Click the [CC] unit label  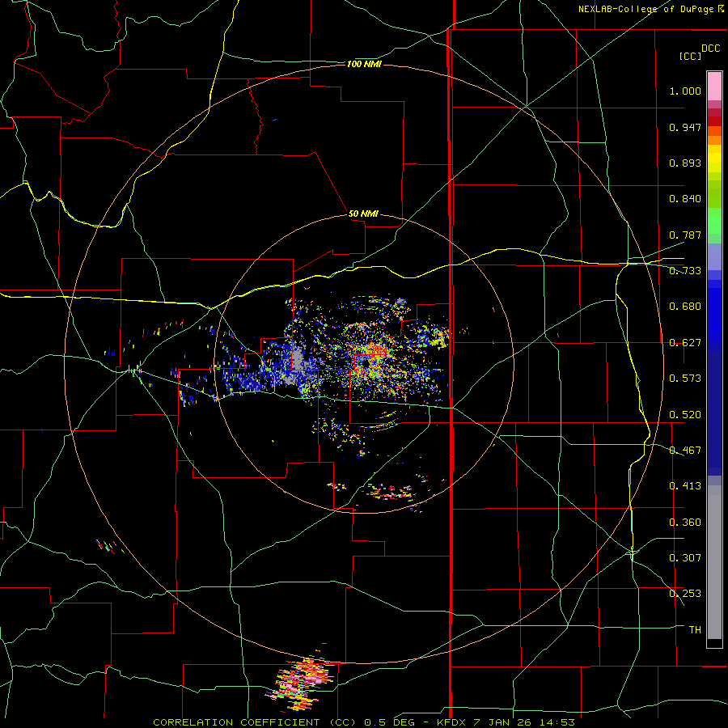tap(691, 56)
